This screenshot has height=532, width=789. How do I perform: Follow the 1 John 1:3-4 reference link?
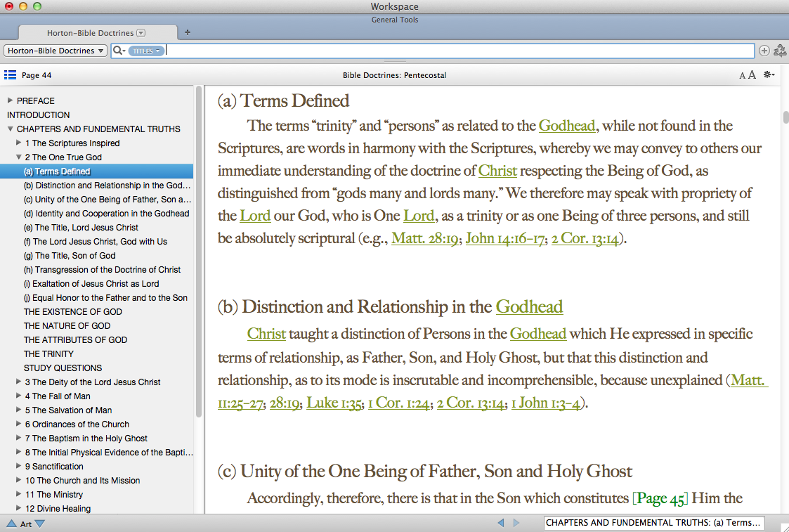545,403
